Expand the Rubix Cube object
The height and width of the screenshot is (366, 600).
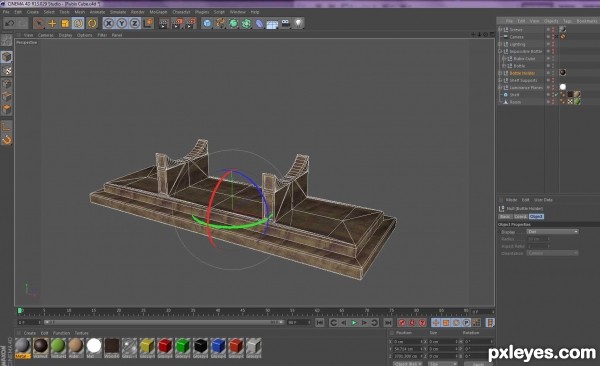[x=504, y=59]
